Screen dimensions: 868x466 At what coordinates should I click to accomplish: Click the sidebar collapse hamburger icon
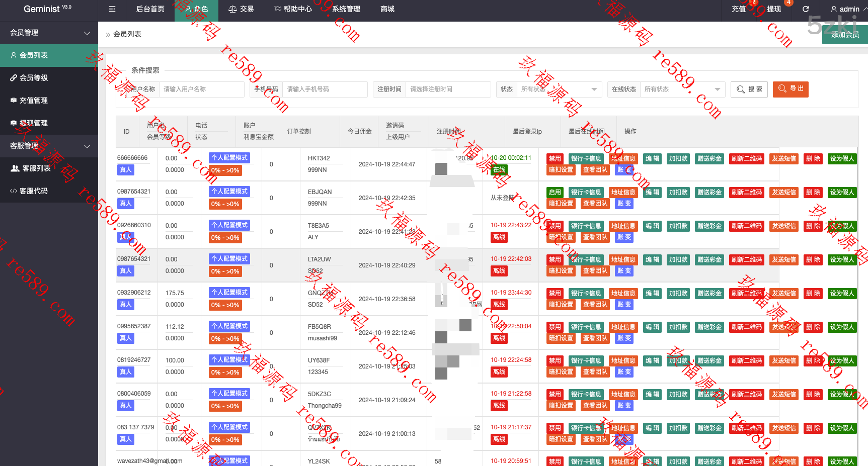112,9
